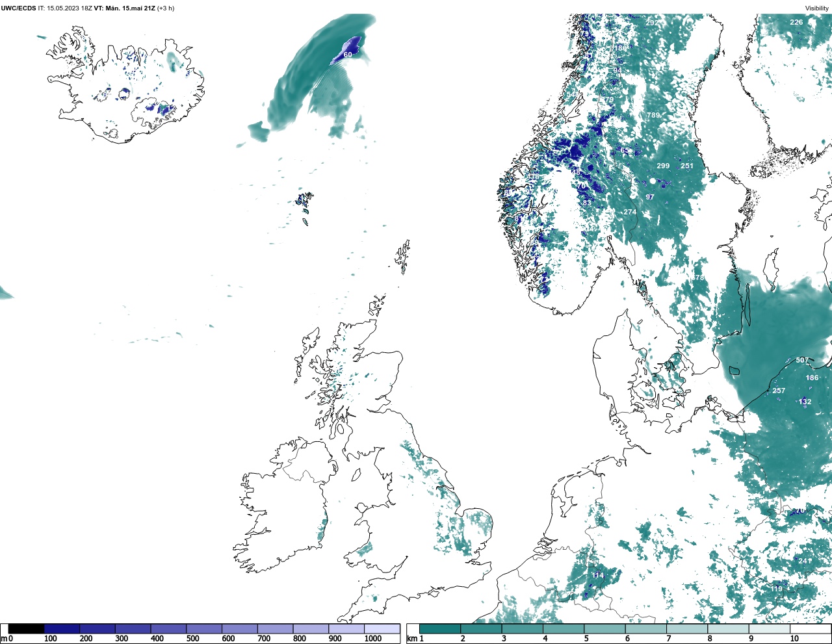
Task: Click the '226' value at the top right
Action: [x=796, y=22]
